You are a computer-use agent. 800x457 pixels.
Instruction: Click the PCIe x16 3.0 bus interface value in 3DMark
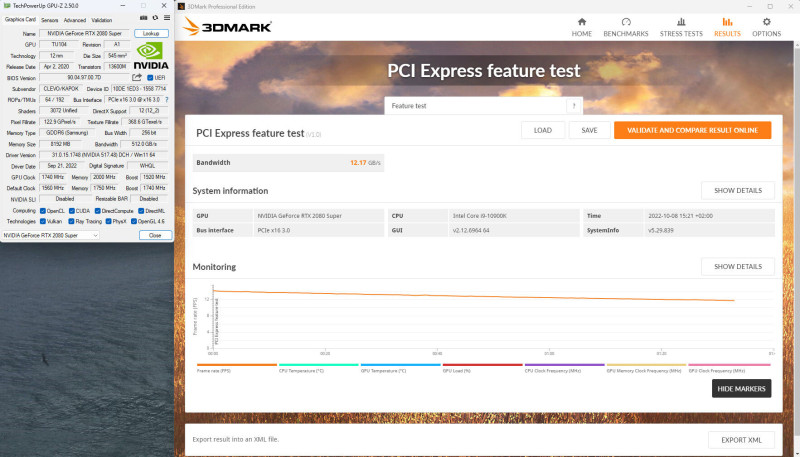[273, 231]
